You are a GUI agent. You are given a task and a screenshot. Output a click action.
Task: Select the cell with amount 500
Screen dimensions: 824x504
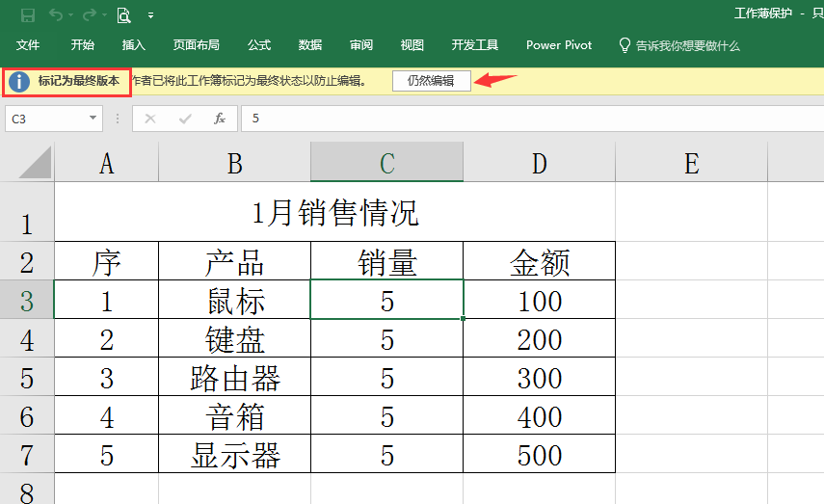click(539, 454)
